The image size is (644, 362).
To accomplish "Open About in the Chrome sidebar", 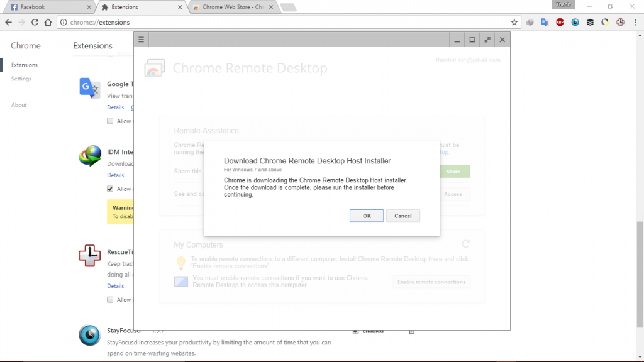I will 19,105.
